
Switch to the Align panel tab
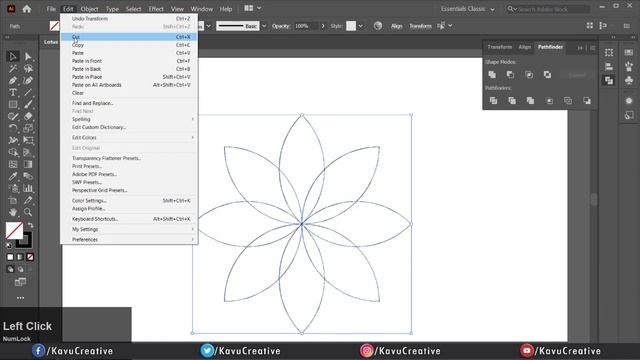[524, 47]
